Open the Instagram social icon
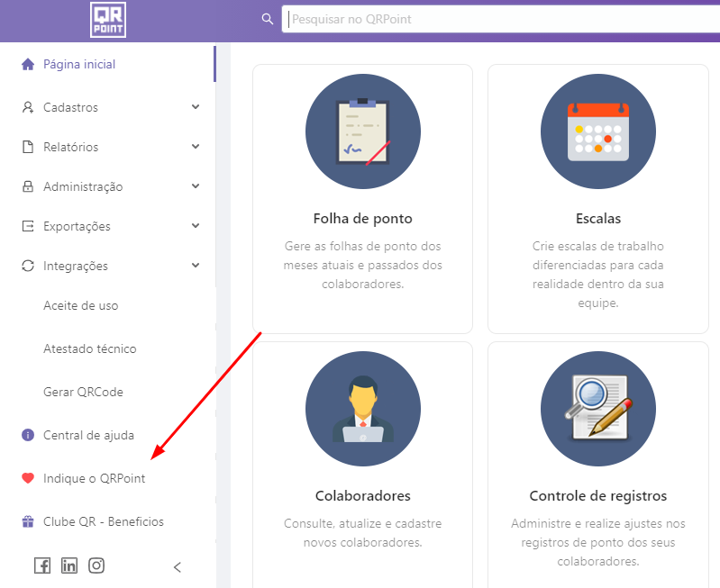Viewport: 720px width, 588px height. (96, 565)
